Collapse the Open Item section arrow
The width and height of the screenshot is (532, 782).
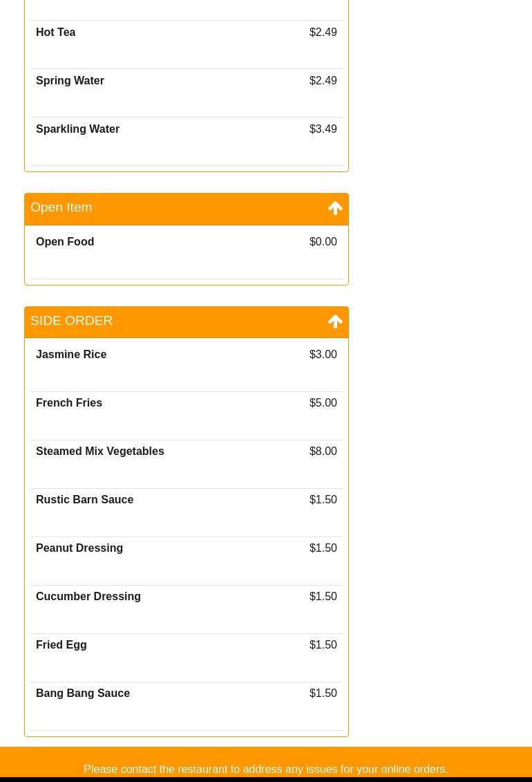point(335,208)
